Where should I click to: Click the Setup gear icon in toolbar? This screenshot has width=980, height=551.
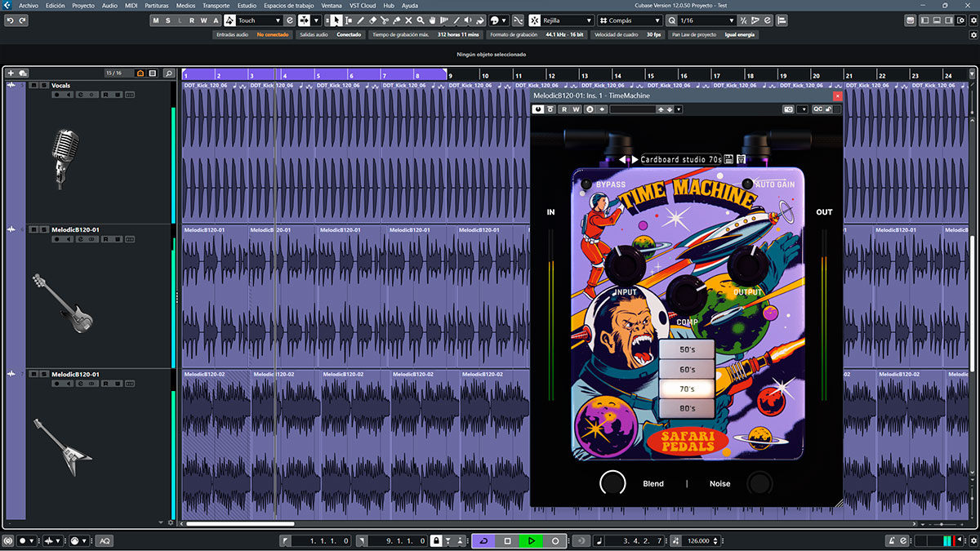(972, 20)
